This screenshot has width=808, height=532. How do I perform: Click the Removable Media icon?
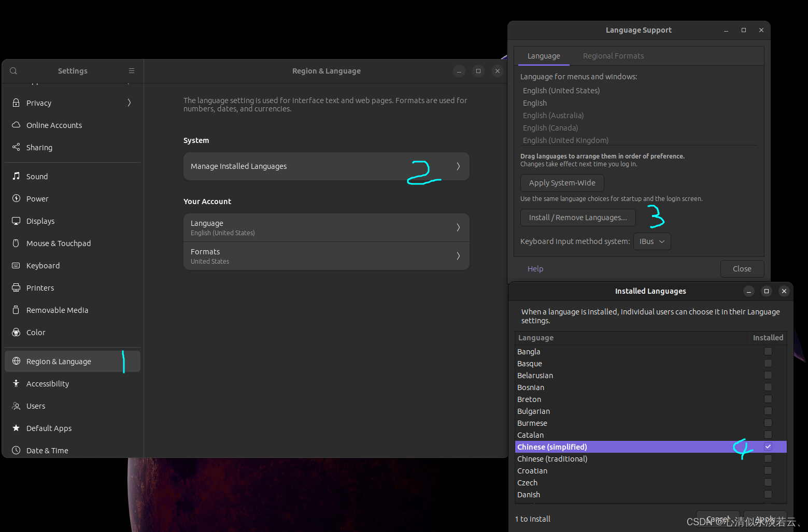(16, 310)
